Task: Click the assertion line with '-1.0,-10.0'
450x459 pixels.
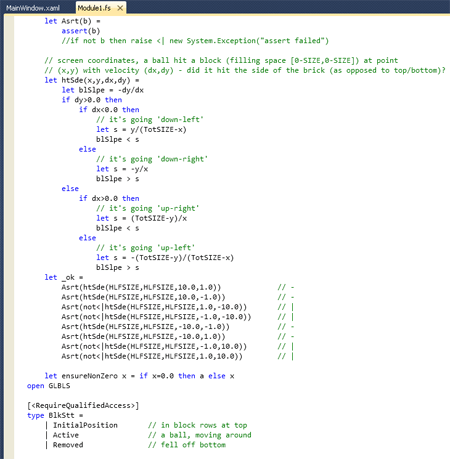Action: tap(156, 317)
